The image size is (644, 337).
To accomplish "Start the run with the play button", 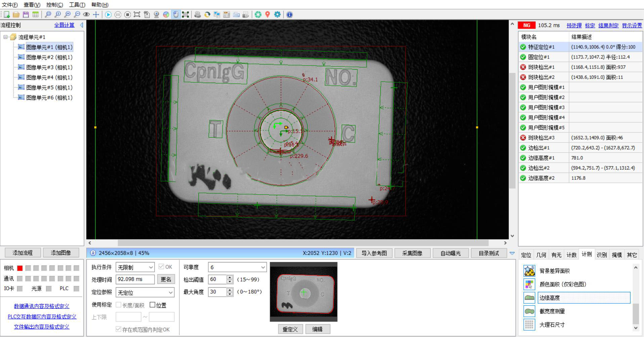I will (x=108, y=14).
